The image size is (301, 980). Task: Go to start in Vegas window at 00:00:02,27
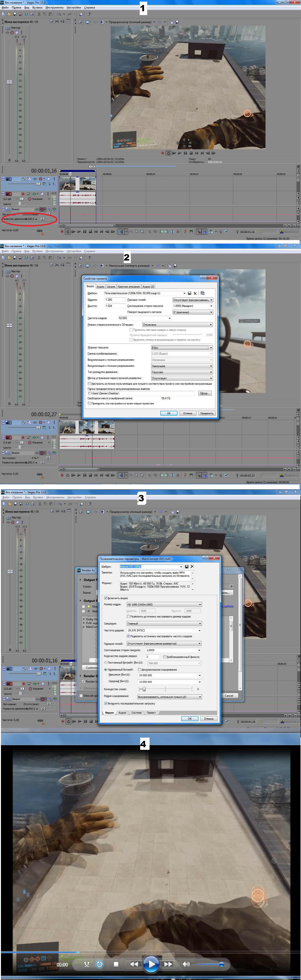pos(96,475)
